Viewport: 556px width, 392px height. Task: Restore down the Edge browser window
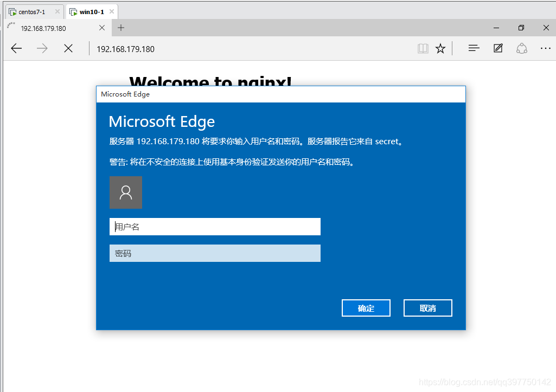(x=521, y=28)
